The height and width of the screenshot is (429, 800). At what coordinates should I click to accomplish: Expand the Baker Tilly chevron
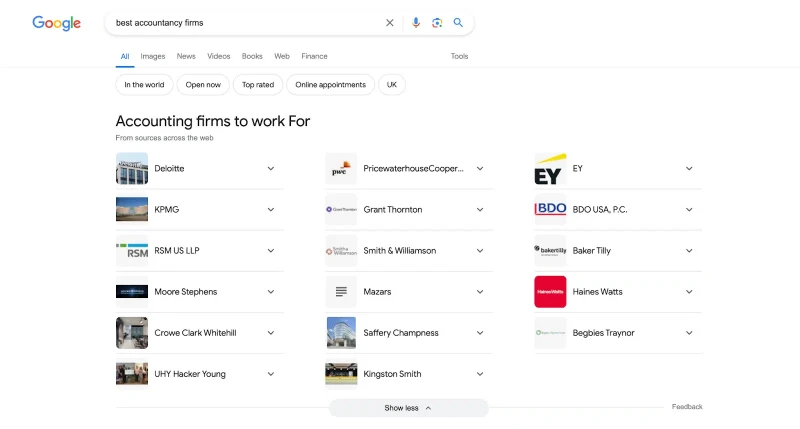click(x=689, y=250)
